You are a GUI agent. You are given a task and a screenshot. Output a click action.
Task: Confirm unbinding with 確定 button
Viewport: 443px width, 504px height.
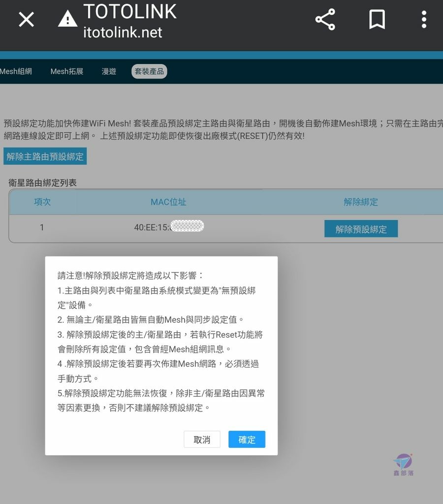[247, 440]
